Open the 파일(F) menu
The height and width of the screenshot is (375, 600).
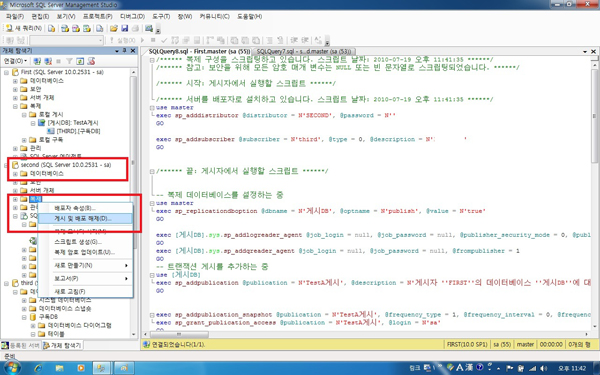point(15,16)
